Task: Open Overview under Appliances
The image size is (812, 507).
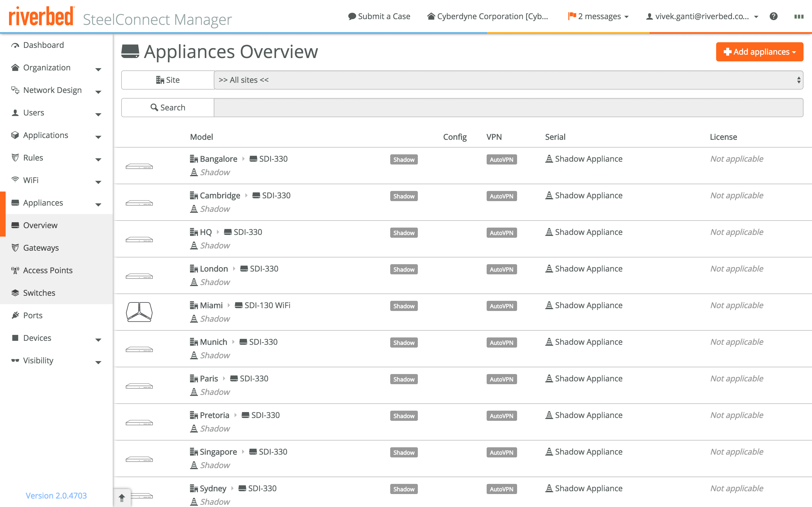Action: click(x=40, y=225)
